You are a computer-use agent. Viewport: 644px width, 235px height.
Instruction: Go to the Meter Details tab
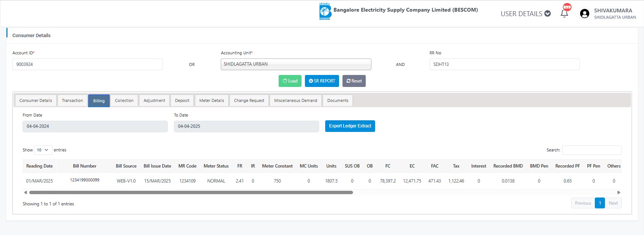pyautogui.click(x=212, y=100)
